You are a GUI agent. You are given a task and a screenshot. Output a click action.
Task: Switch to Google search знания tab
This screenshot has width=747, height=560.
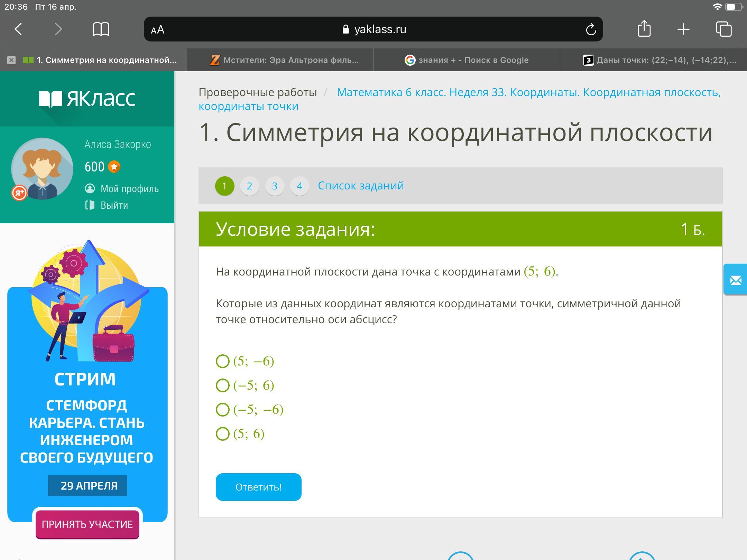click(x=467, y=60)
